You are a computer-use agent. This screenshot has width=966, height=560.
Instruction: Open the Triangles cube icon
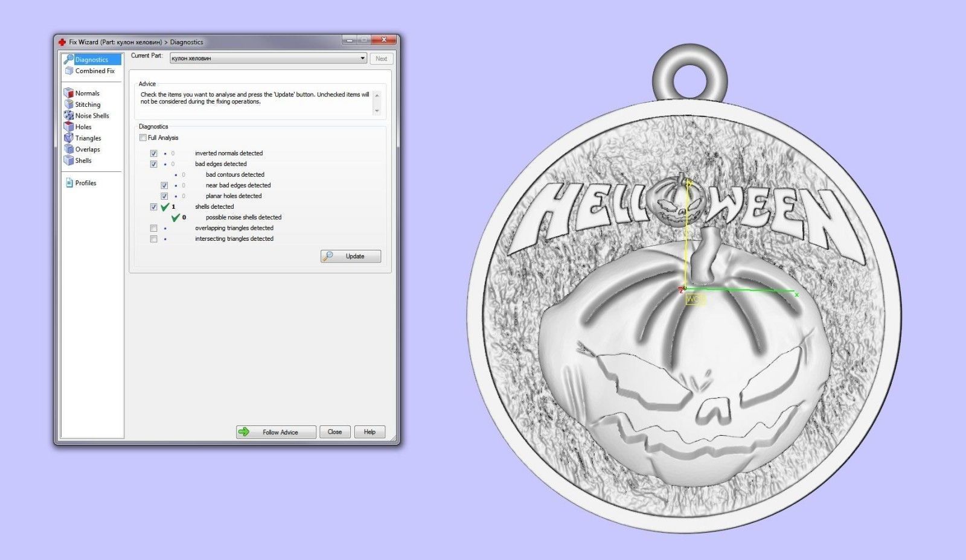(69, 138)
